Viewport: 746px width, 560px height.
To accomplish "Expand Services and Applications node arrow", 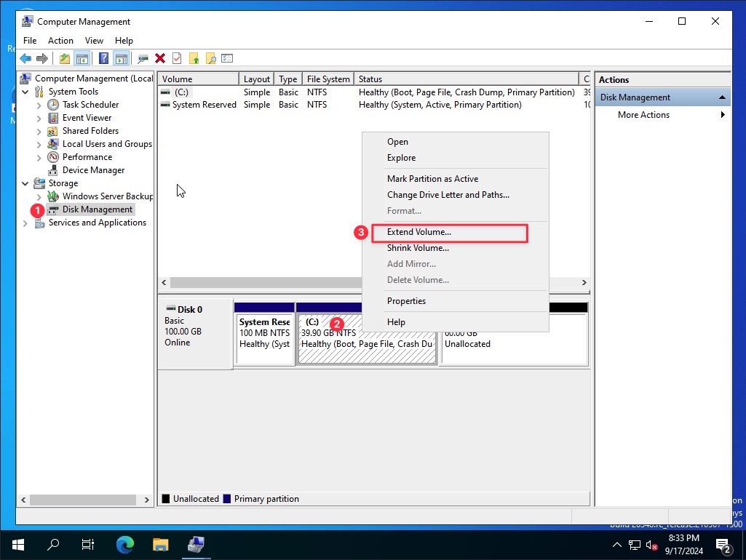I will pos(25,223).
